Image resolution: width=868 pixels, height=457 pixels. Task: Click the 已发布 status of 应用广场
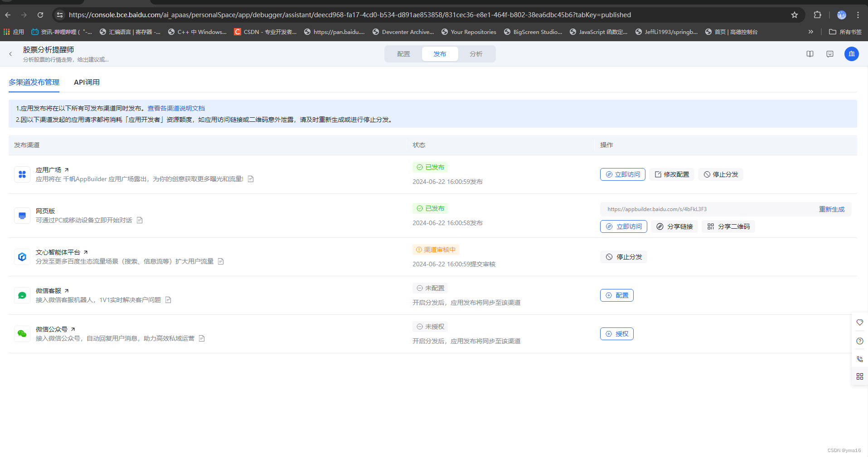(430, 167)
